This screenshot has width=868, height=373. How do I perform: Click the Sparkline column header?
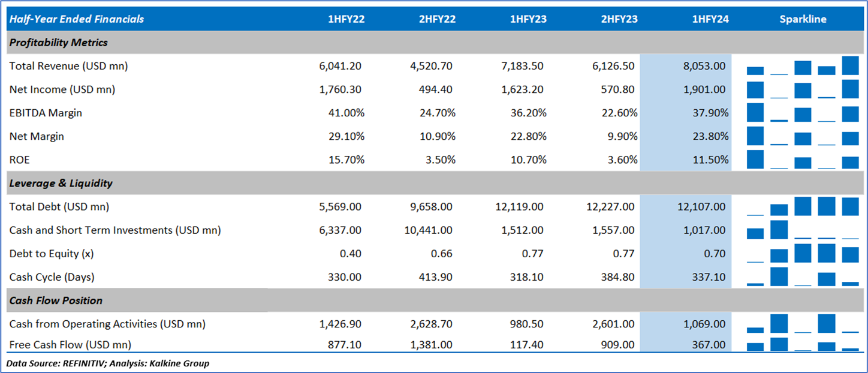[803, 19]
